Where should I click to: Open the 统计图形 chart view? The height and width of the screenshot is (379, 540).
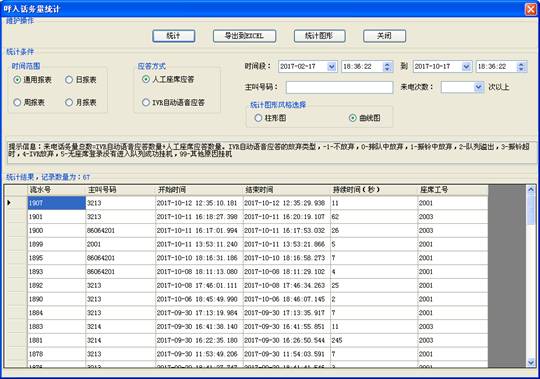[x=319, y=36]
